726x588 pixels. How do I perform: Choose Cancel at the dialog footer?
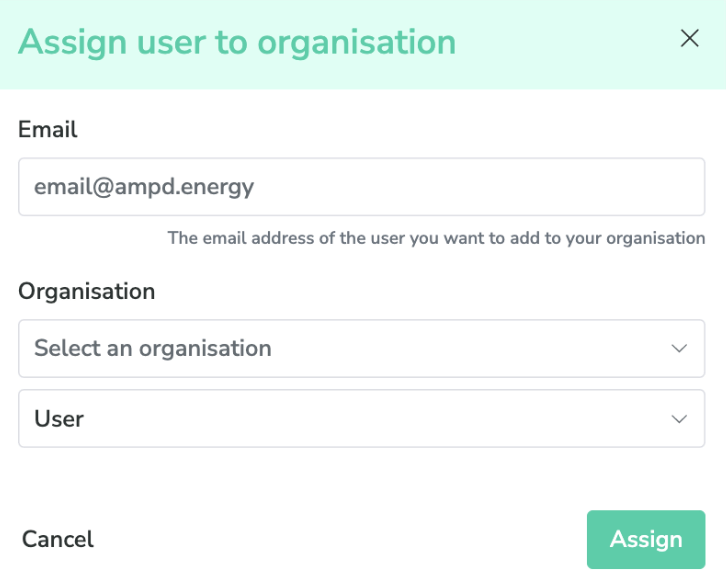point(58,539)
